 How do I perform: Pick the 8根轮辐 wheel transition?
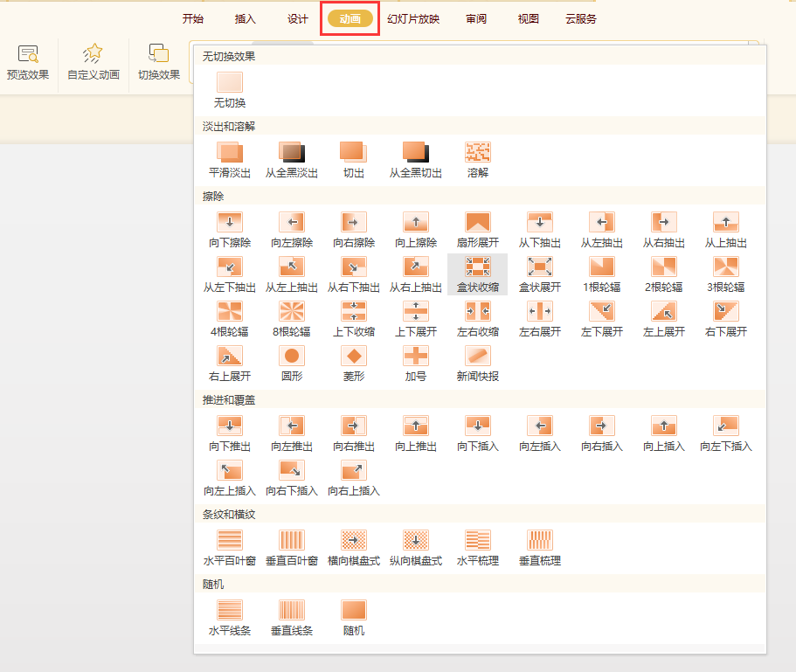[292, 311]
